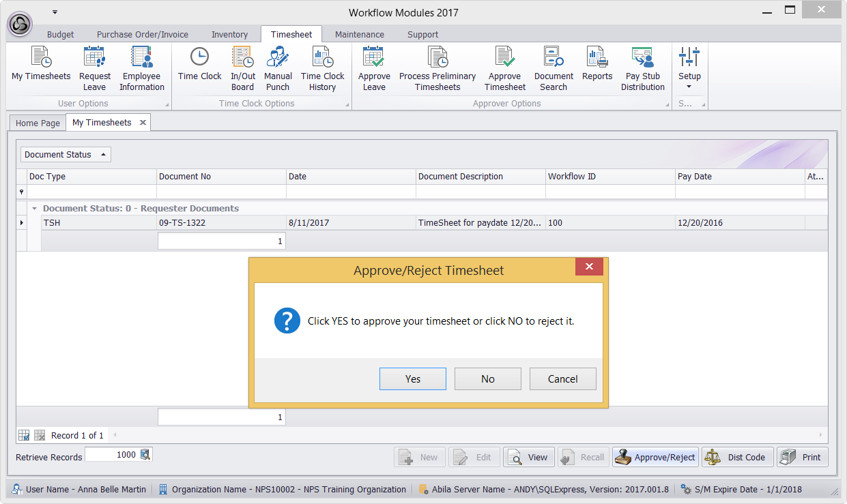The image size is (847, 504).
Task: Collapse the Document Status group row
Action: click(x=34, y=209)
